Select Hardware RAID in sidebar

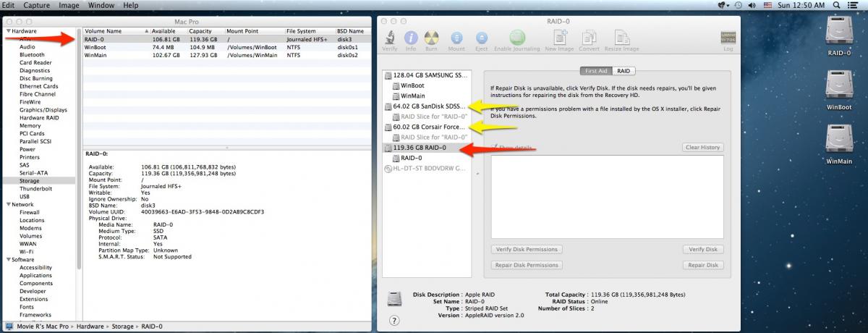point(39,118)
